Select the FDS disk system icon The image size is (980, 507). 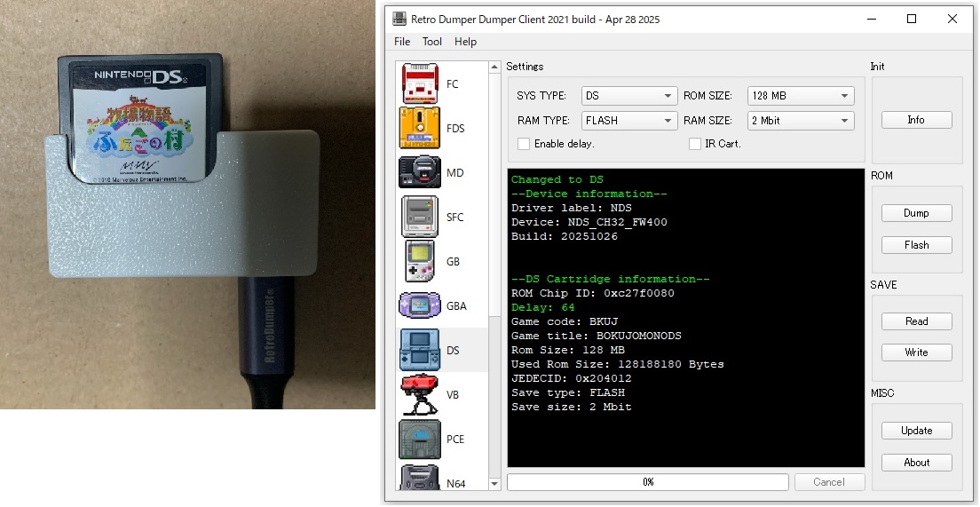[x=419, y=128]
